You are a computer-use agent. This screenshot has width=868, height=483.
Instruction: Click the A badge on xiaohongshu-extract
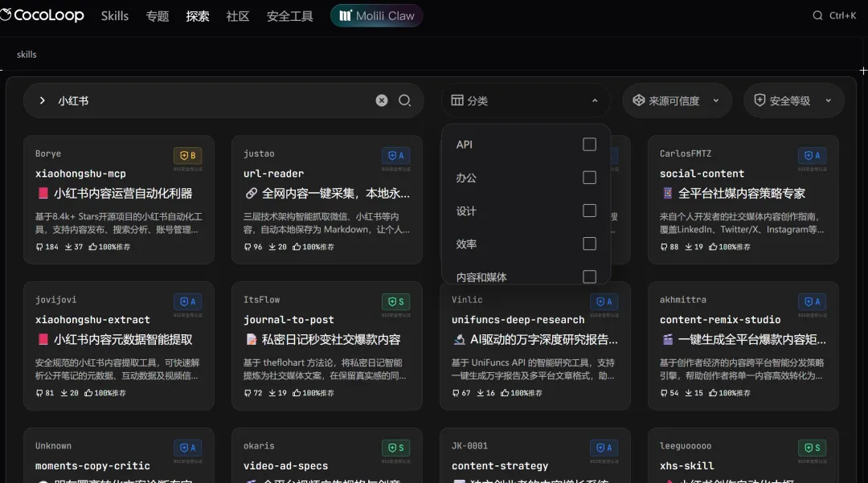click(187, 301)
